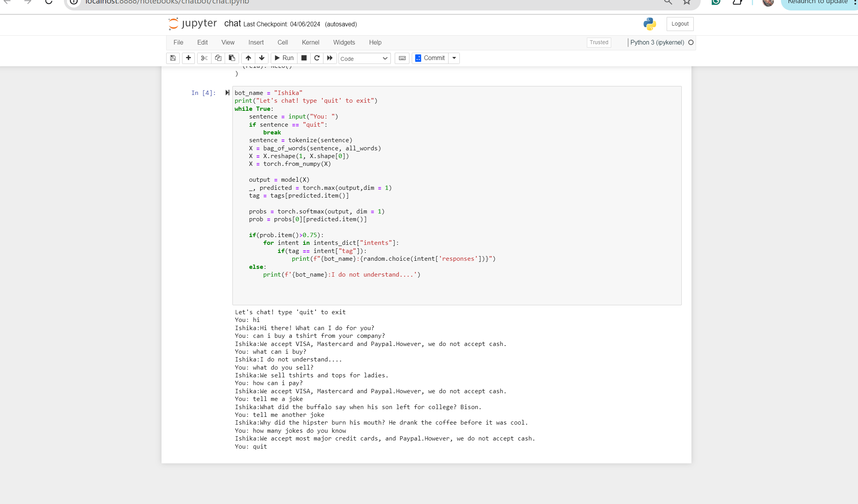Click the Move cell up arrow icon
This screenshot has width=858, height=504.
point(248,58)
